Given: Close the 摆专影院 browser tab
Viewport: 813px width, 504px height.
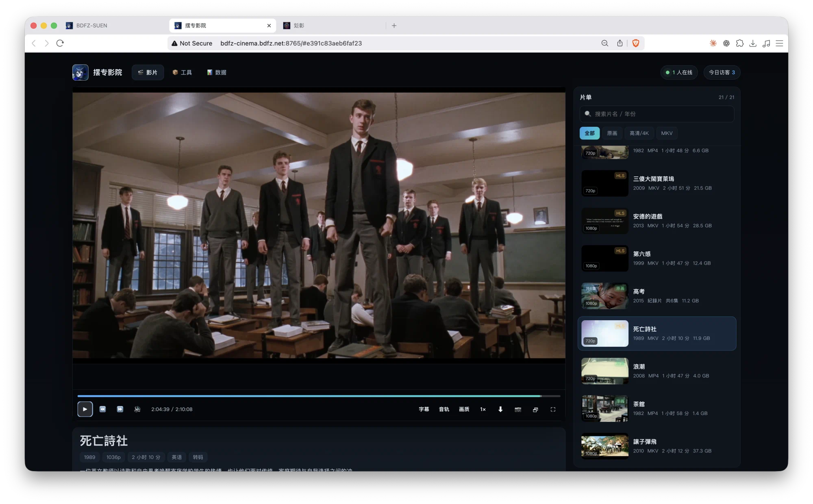Looking at the screenshot, I should pos(269,26).
